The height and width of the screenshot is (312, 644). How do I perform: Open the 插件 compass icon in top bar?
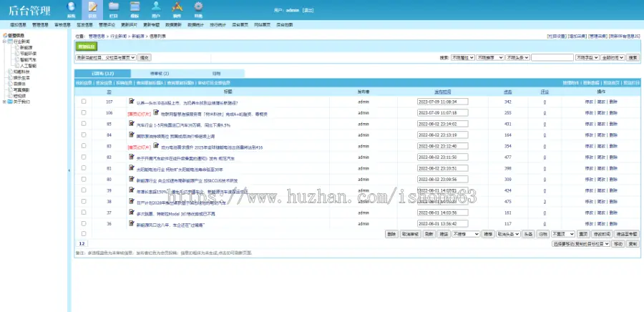(177, 6)
